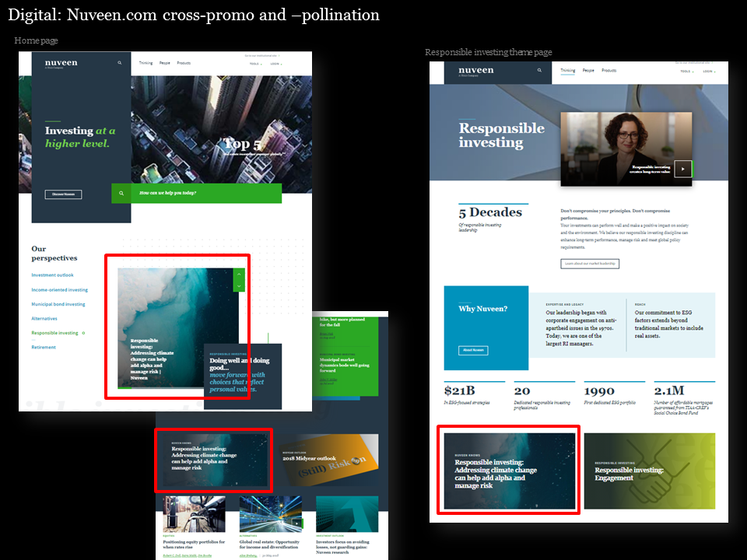
Task: Click Learn about our market leadership button
Action: (590, 264)
